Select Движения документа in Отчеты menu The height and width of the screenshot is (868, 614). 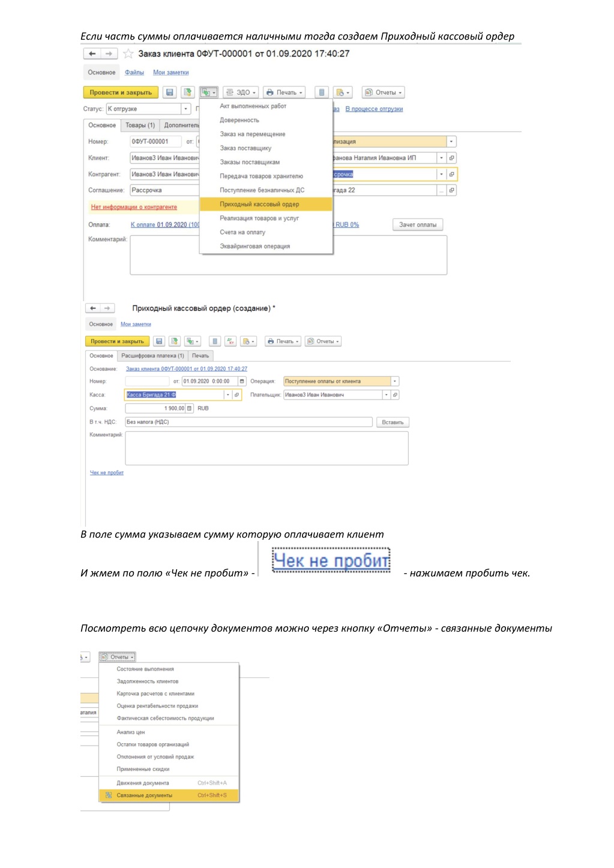click(169, 783)
